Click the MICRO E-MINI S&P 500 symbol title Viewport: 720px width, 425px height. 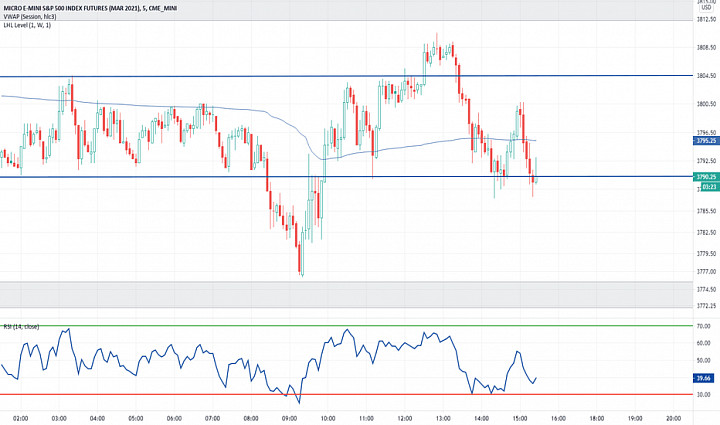click(90, 8)
